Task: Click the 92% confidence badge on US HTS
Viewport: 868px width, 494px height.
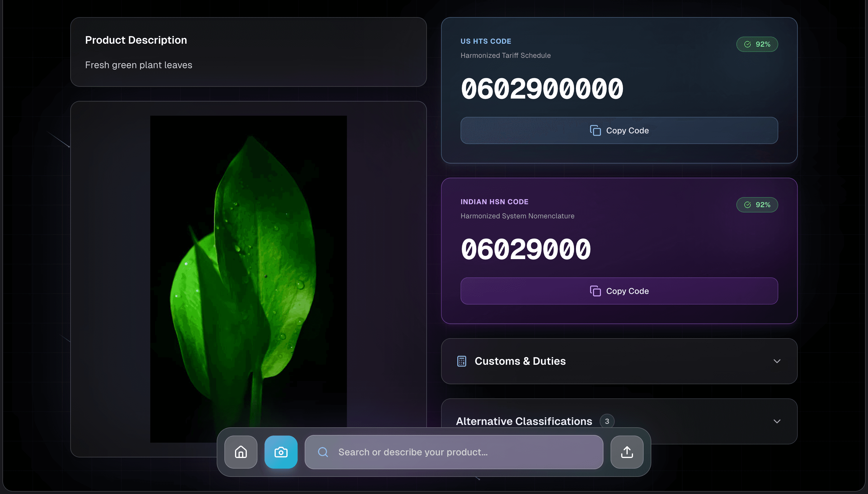Action: [757, 44]
